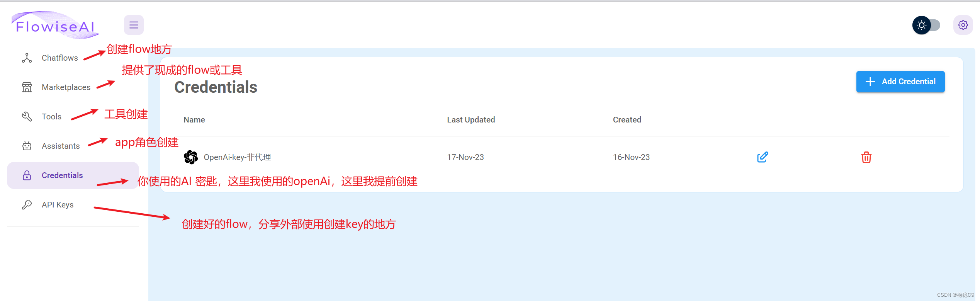
Task: Click the Chatflows hierarchy icon
Action: [27, 58]
